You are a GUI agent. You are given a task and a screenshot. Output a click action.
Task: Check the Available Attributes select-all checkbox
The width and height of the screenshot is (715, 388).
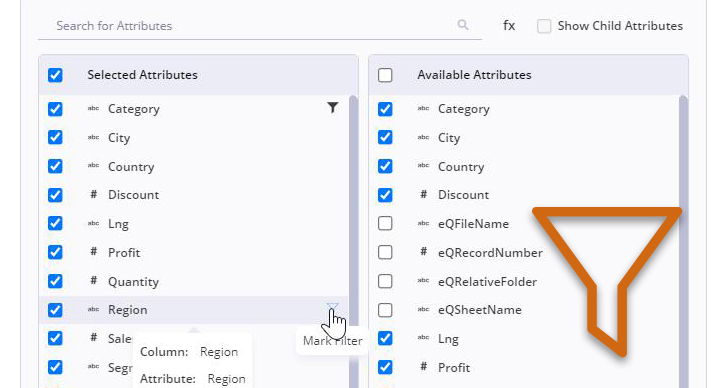385,75
